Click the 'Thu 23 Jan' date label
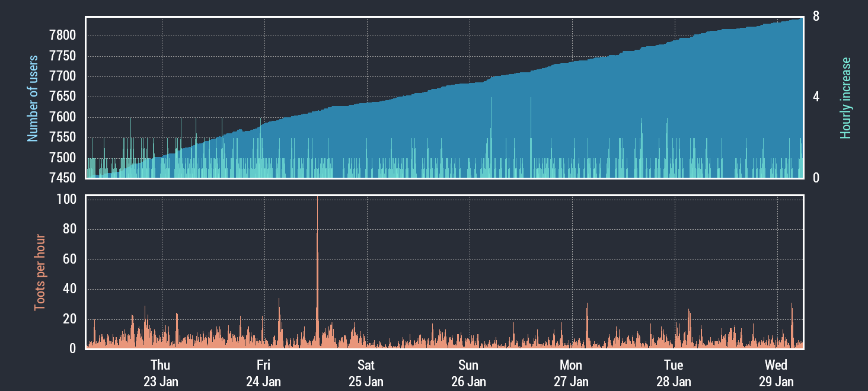The image size is (868, 391). pos(160,373)
